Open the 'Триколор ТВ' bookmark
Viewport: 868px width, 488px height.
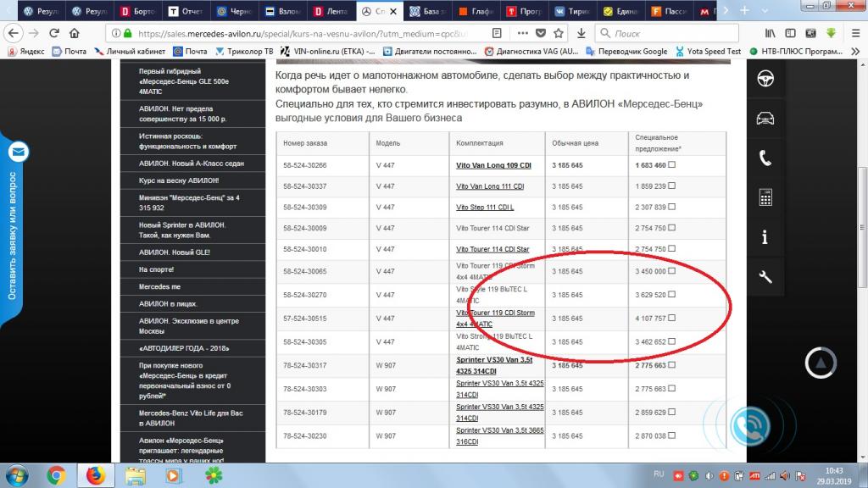(x=244, y=52)
